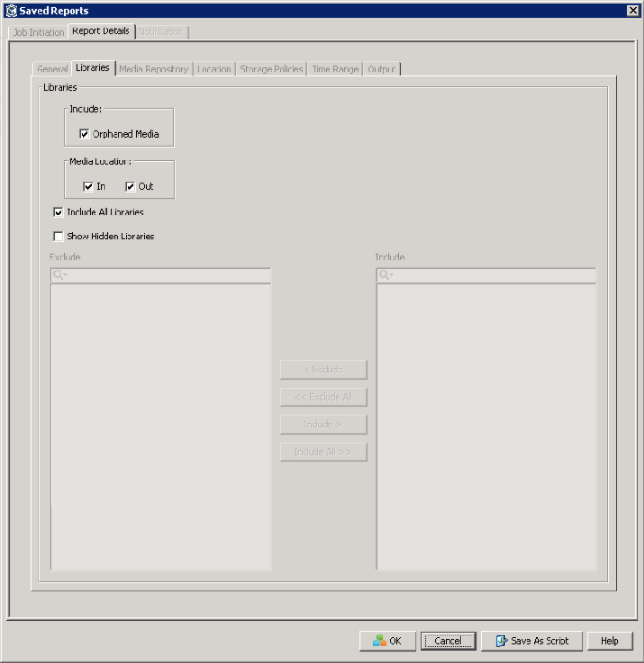Click the search magnifier in Include filter

tap(385, 275)
